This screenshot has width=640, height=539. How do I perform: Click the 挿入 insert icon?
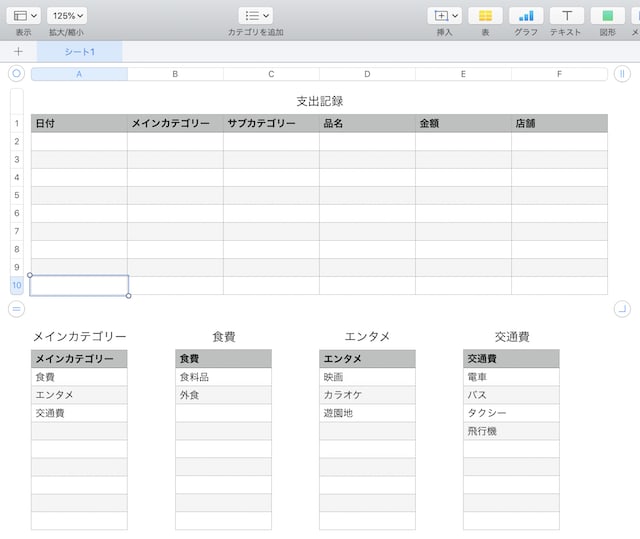point(444,16)
